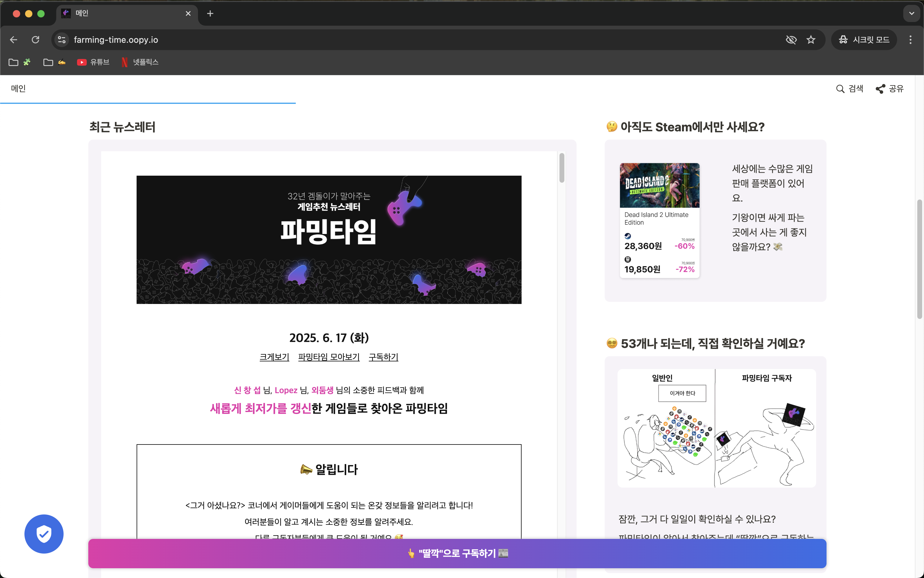Click the 신 창 섭 highlighted name

247,390
